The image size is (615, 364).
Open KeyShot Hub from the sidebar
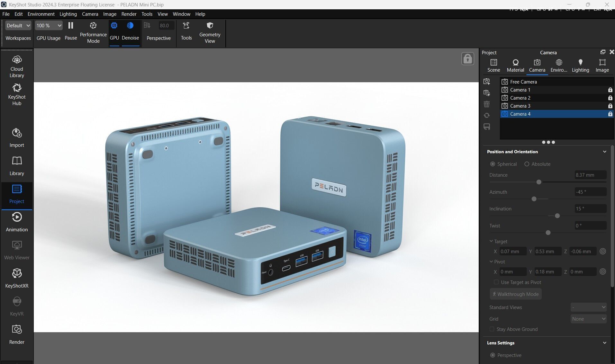click(x=17, y=94)
